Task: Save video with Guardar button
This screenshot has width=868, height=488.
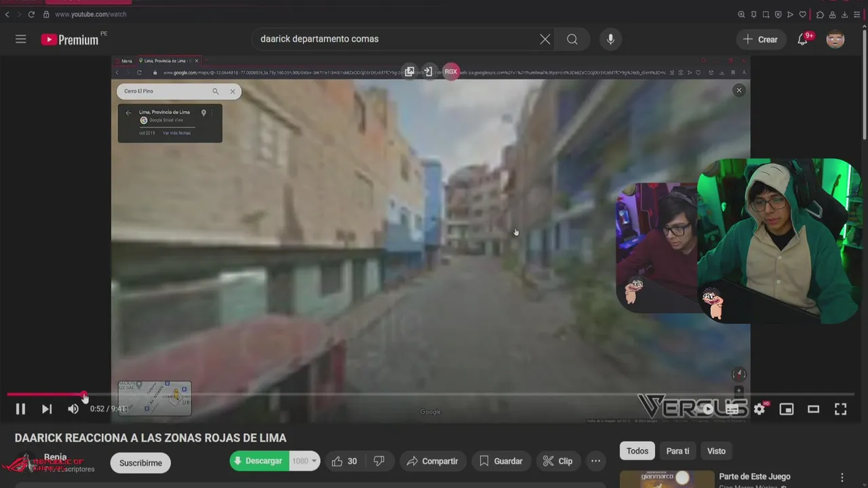Action: click(501, 461)
